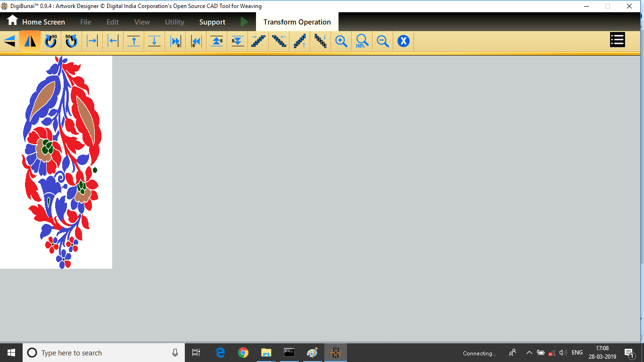
Task: Reset zoom to 100%
Action: click(362, 41)
